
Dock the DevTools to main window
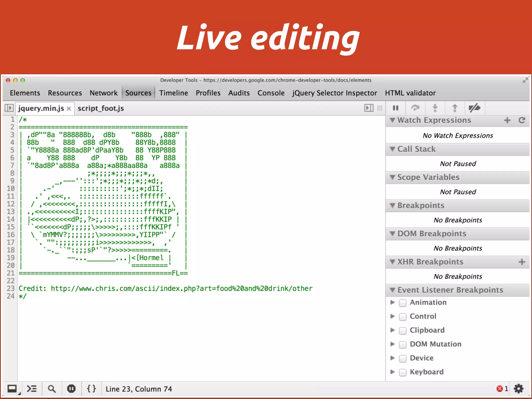[x=12, y=389]
